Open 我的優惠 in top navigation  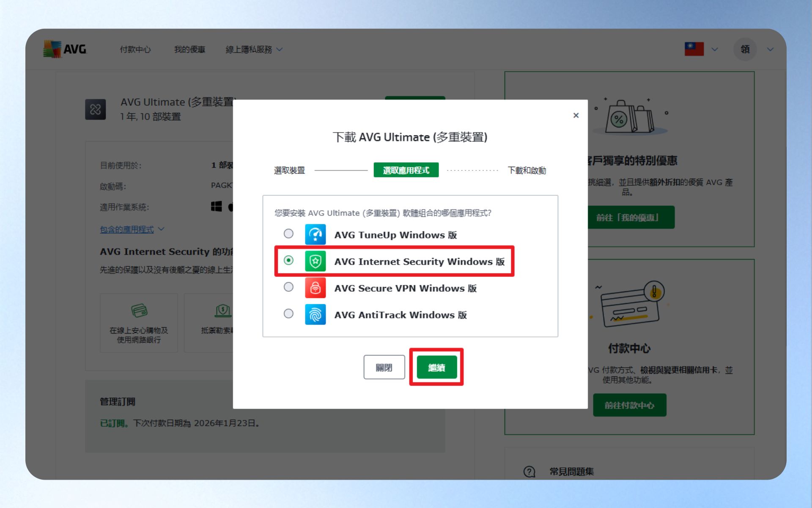point(189,50)
